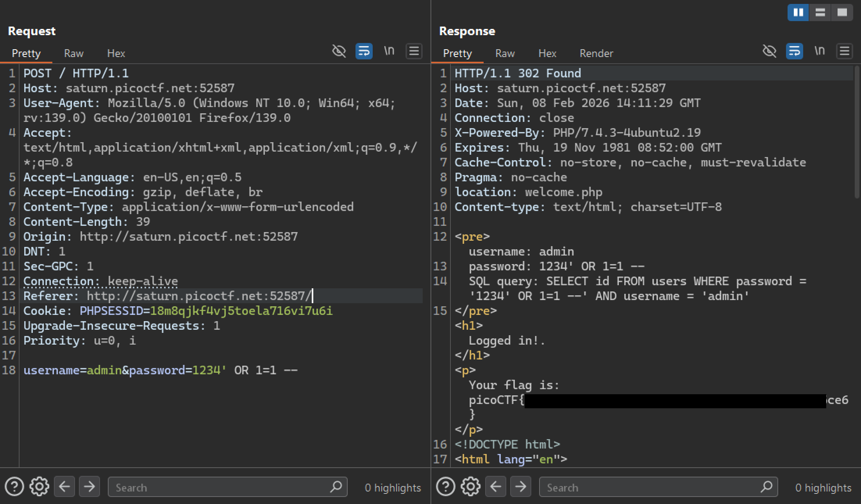
Task: Go to next search match in Request
Action: pyautogui.click(x=89, y=486)
